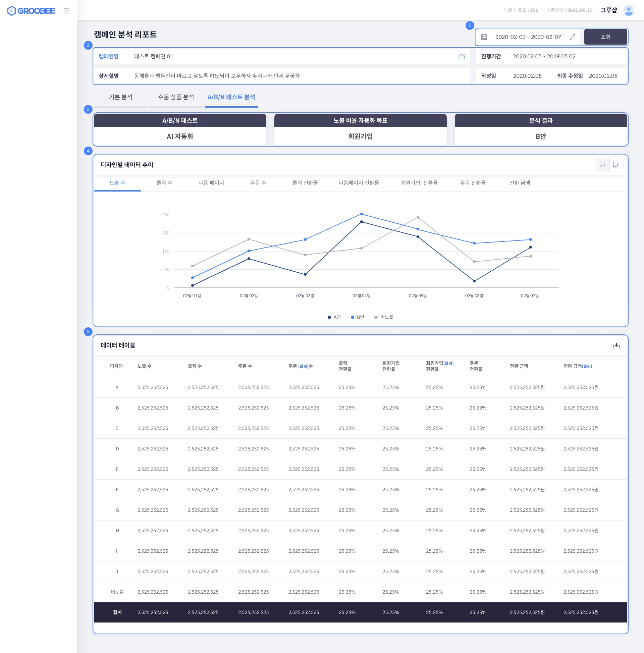Click the pencil edit date icon

pyautogui.click(x=572, y=37)
